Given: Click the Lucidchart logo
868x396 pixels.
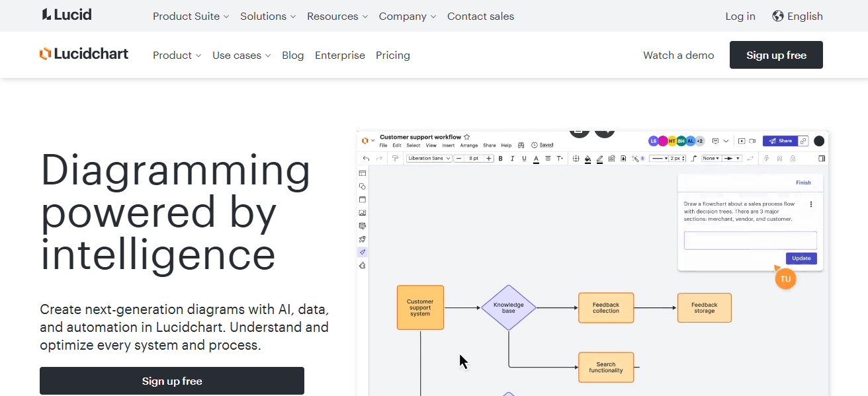Looking at the screenshot, I should (84, 54).
